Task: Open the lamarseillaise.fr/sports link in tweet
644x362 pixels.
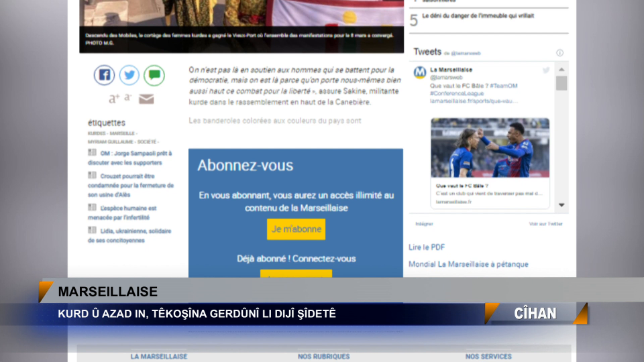Action: tap(474, 101)
